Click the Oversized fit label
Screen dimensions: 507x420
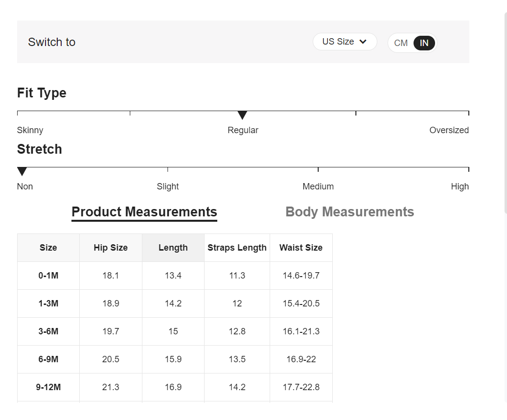(449, 130)
